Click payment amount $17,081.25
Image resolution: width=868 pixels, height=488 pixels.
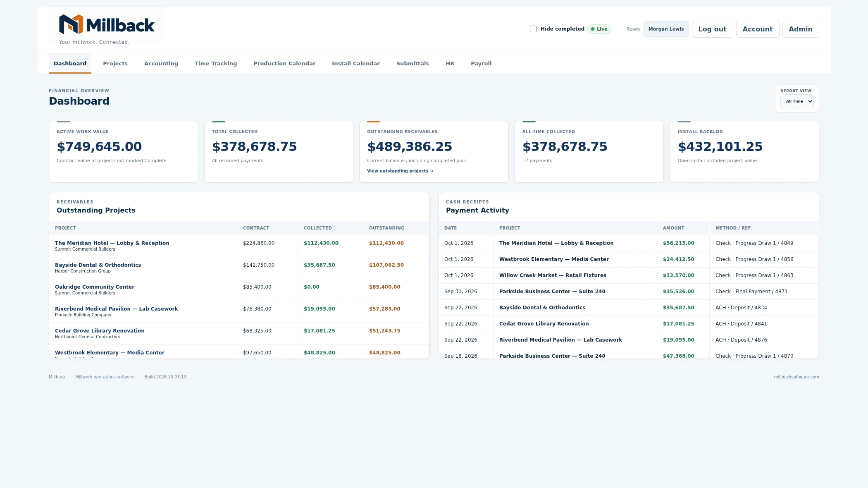(678, 323)
